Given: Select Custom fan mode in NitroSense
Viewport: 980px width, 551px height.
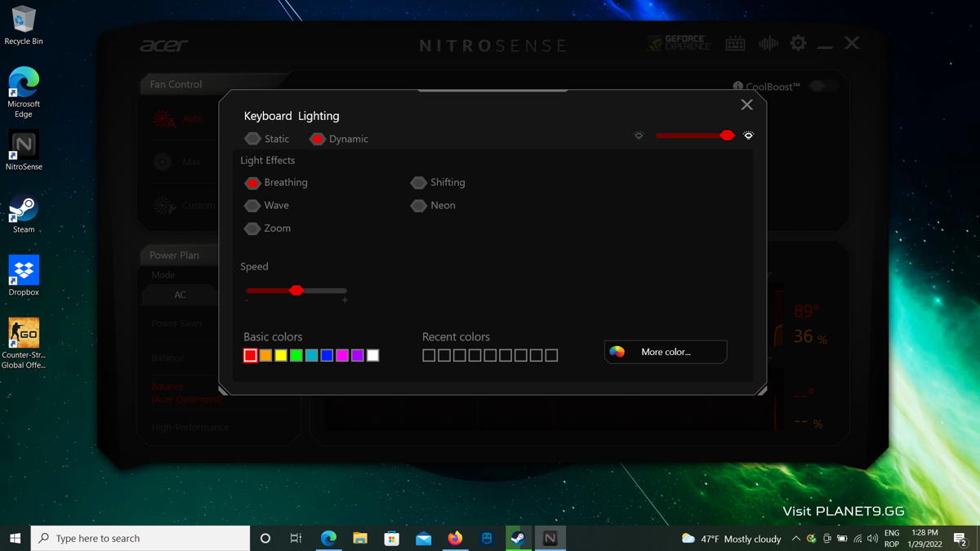Looking at the screenshot, I should (185, 206).
